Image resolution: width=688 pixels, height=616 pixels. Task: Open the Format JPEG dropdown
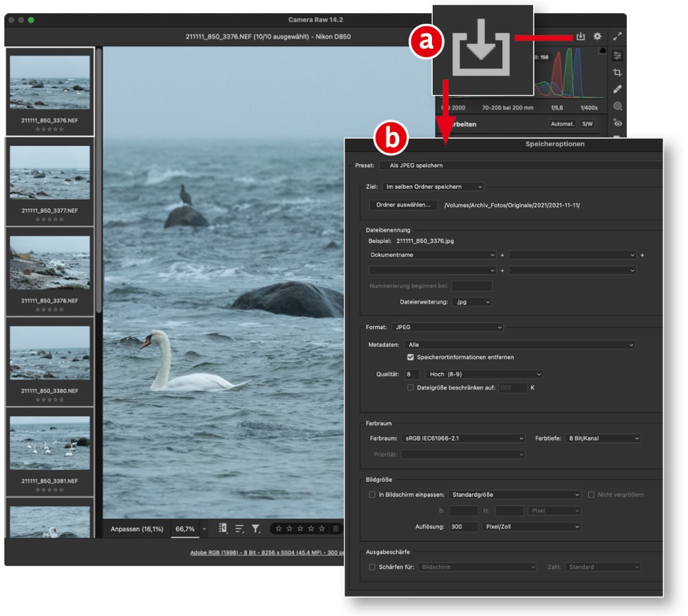click(447, 328)
